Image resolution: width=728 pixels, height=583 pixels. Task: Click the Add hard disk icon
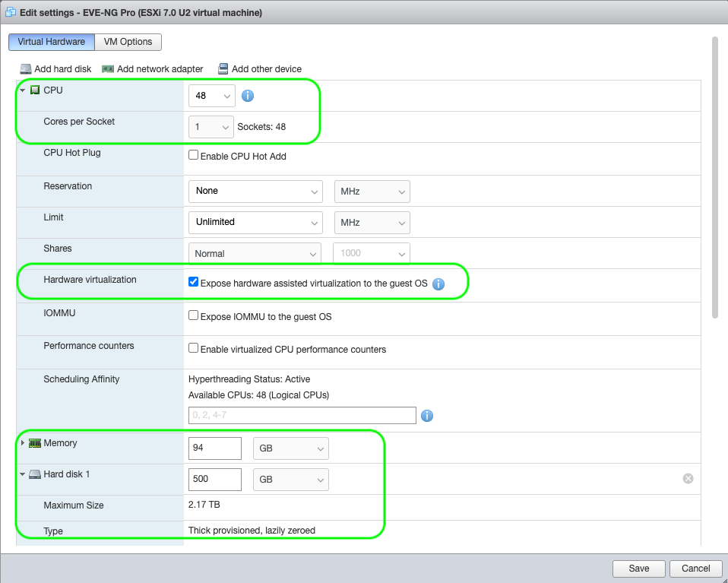pos(26,69)
